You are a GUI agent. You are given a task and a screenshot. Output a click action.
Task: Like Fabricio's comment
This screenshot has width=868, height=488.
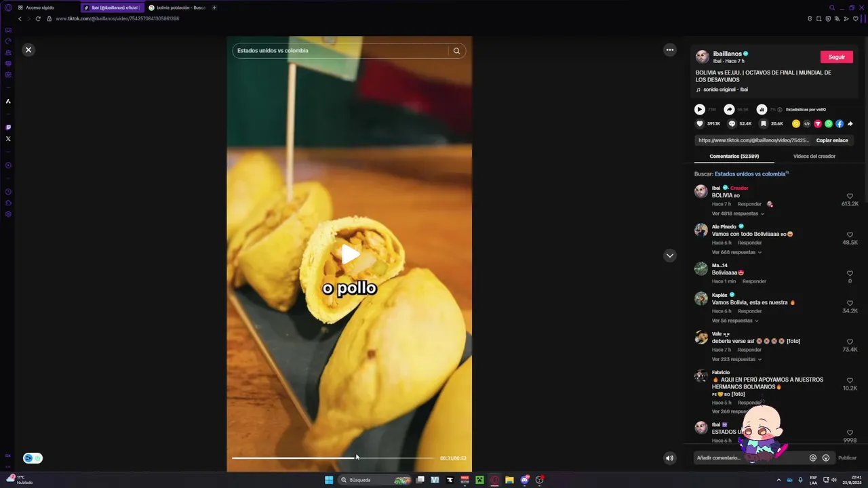tap(850, 381)
